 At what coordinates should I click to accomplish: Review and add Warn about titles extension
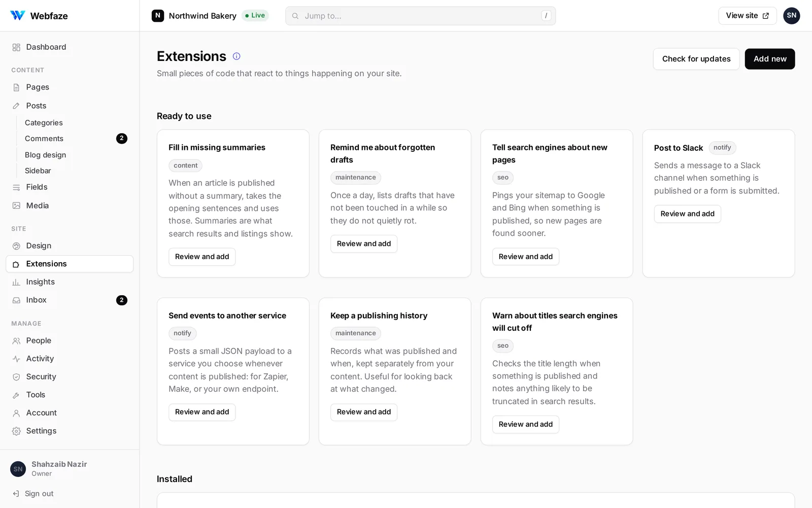(526, 424)
